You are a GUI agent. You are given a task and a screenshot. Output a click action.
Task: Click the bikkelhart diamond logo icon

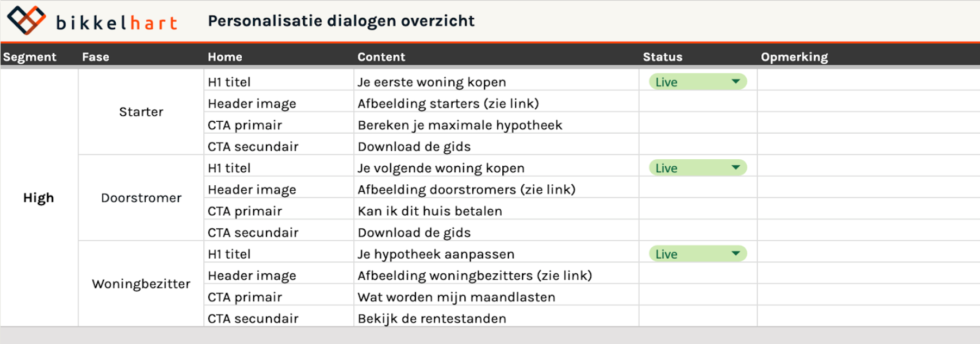tap(26, 20)
